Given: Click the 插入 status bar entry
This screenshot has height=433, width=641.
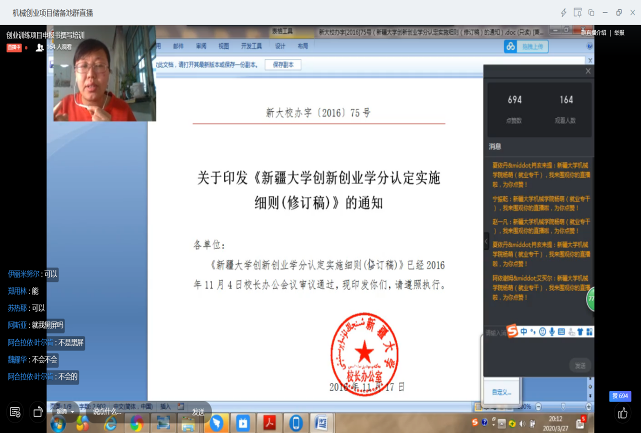Looking at the screenshot, I should coord(165,406).
